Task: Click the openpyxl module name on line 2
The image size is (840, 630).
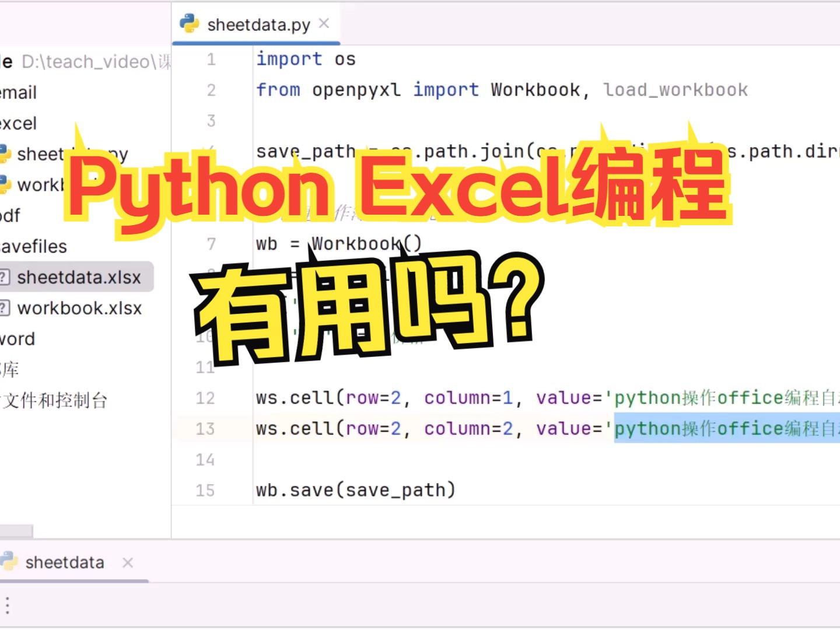Action: (356, 90)
